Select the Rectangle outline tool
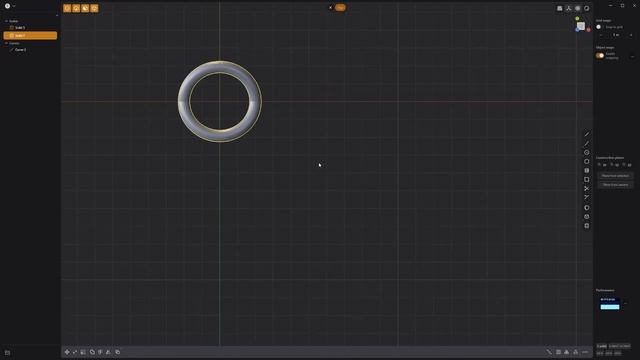The image size is (640, 360). pos(587,179)
